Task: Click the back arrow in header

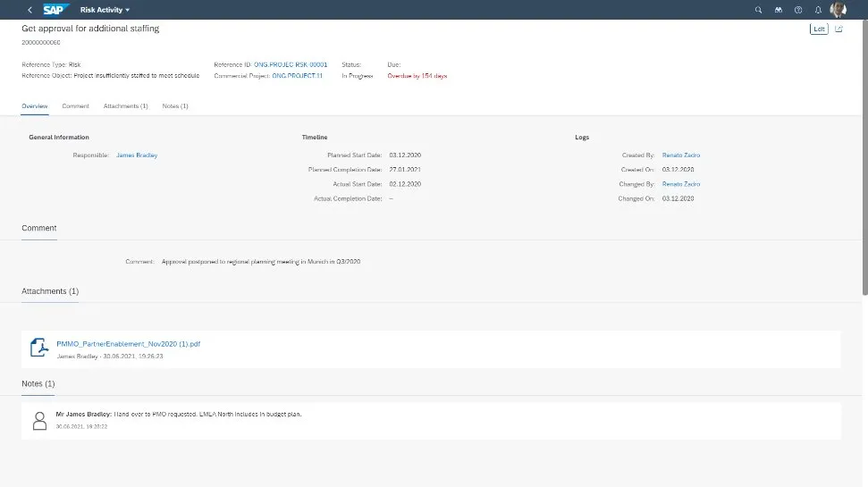Action: point(29,10)
